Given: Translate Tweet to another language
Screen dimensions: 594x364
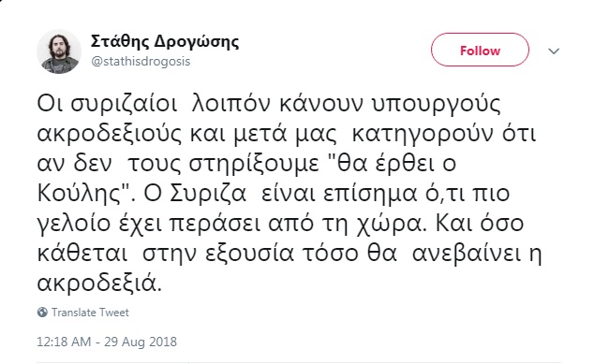Looking at the screenshot, I should [x=90, y=313].
